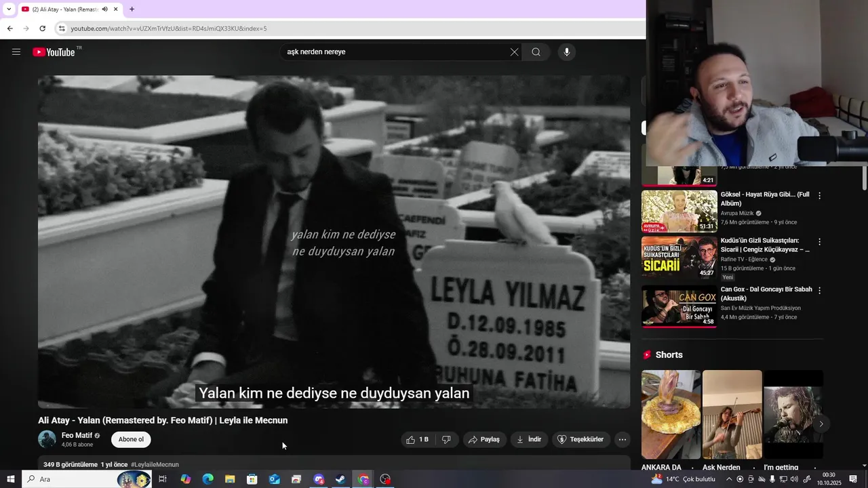Open Task View on the taskbar

pyautogui.click(x=163, y=479)
